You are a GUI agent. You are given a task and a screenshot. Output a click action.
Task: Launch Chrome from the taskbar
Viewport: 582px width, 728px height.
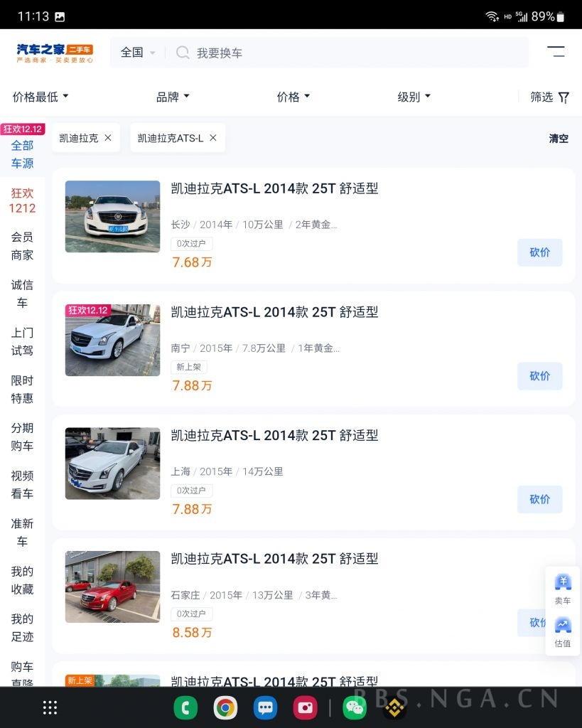225,707
